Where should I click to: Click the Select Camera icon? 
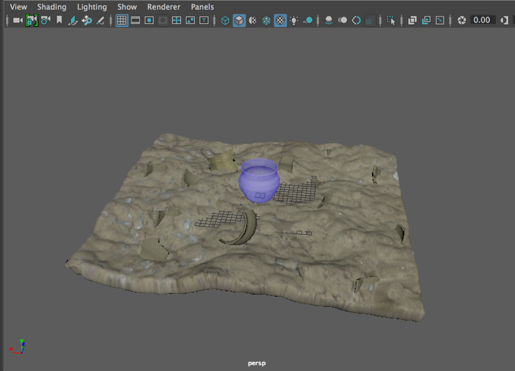point(18,20)
